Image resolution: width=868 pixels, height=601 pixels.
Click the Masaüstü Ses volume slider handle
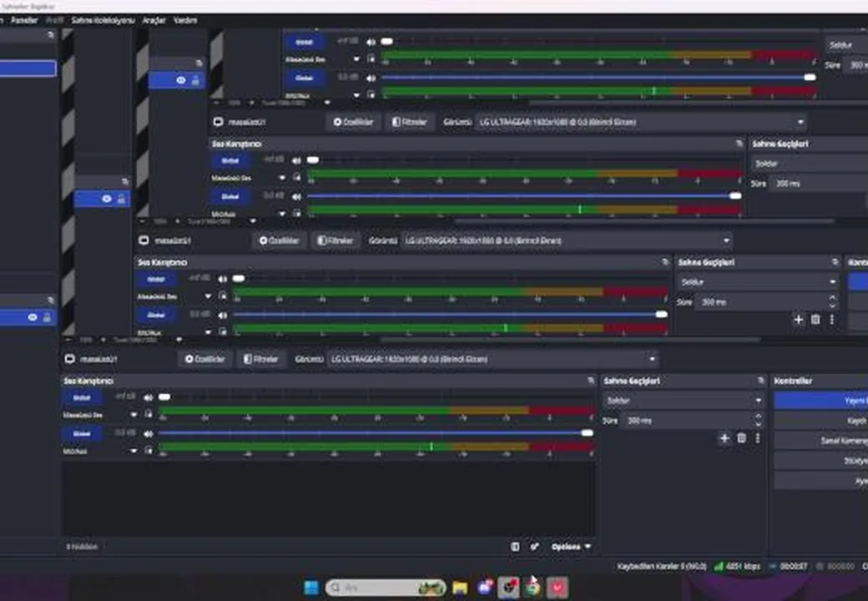coord(164,396)
